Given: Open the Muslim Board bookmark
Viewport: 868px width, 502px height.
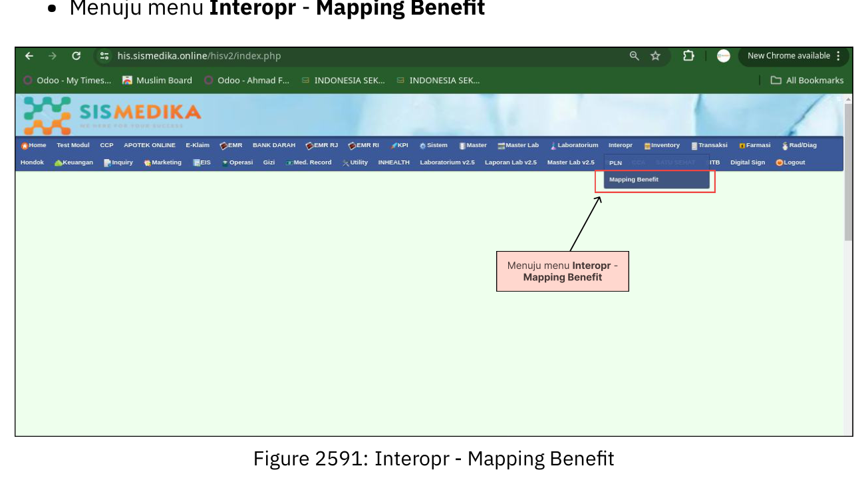Looking at the screenshot, I should click(157, 81).
